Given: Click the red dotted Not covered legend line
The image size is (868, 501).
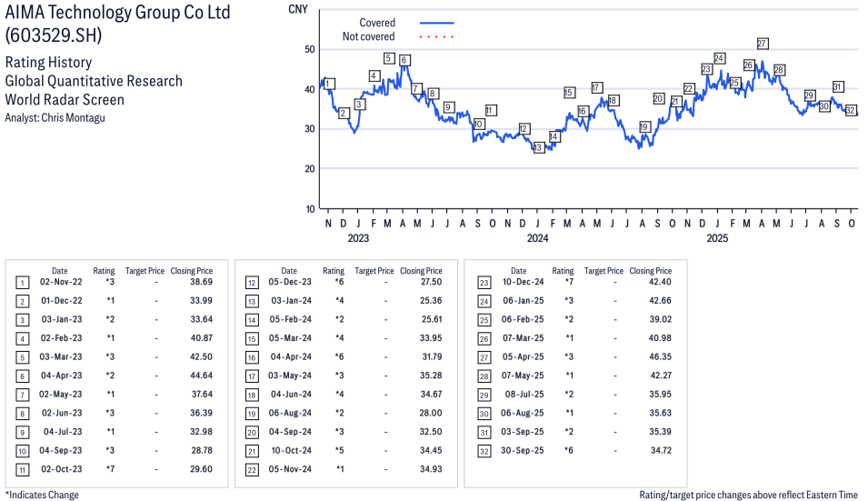Looking at the screenshot, I should pos(436,37).
